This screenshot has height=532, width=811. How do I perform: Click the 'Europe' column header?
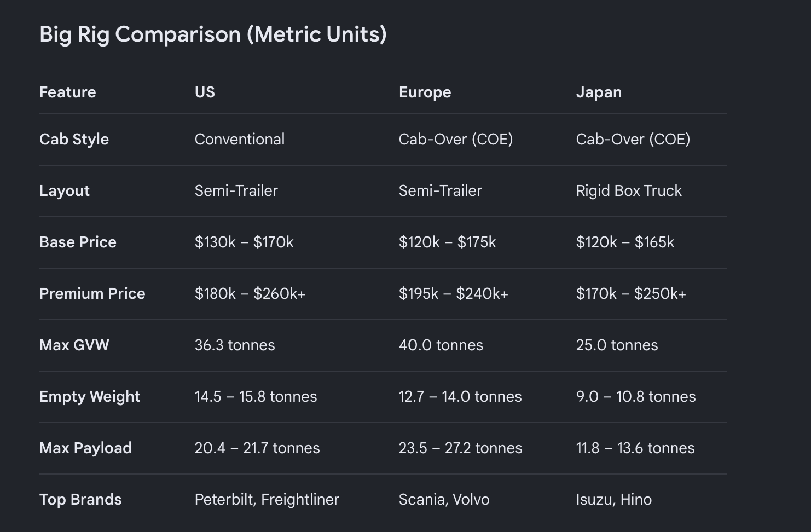[x=425, y=92]
